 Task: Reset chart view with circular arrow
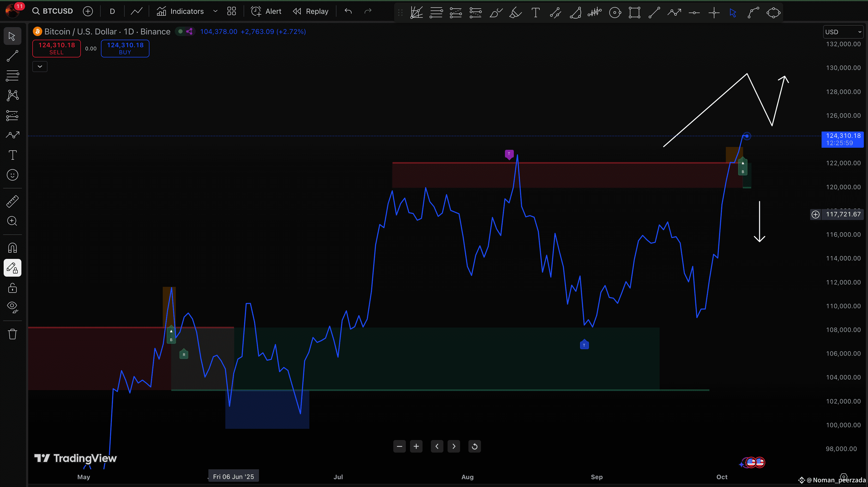point(474,447)
